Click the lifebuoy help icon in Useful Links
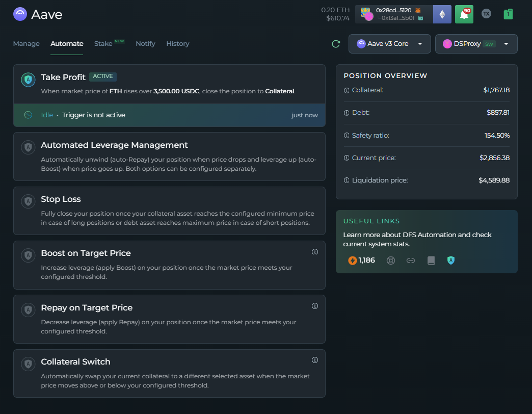The image size is (532, 414). point(391,261)
